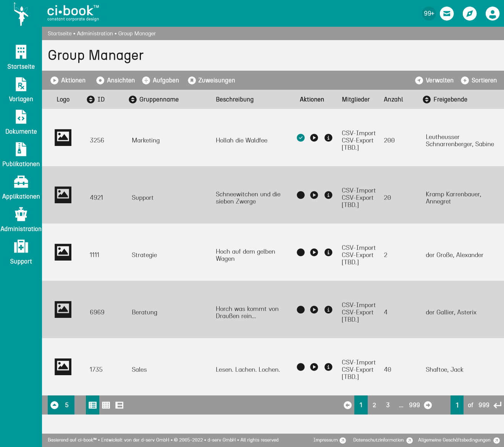504x447 pixels.
Task: Select the Sales row circle
Action: click(x=301, y=367)
